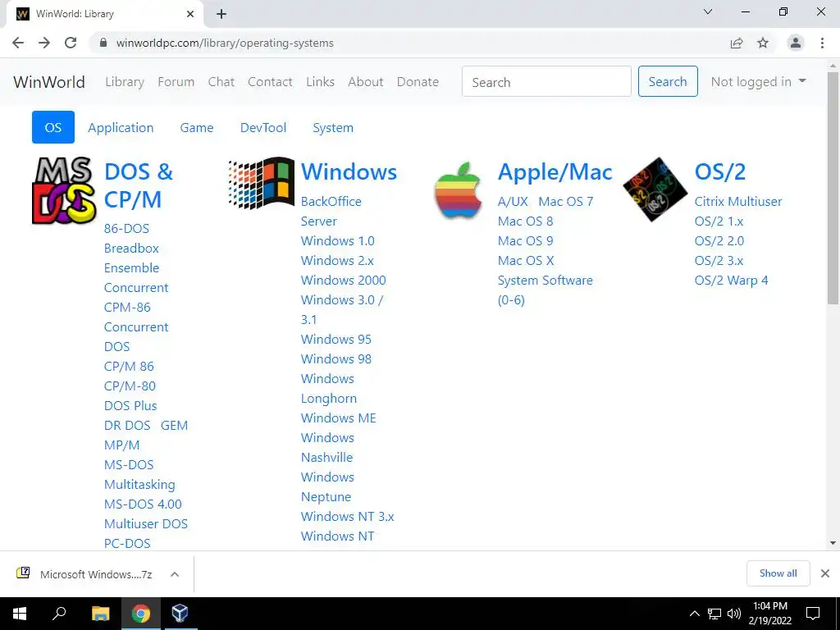Open File Explorer from the taskbar
Screen dimensions: 840x630
click(100, 614)
